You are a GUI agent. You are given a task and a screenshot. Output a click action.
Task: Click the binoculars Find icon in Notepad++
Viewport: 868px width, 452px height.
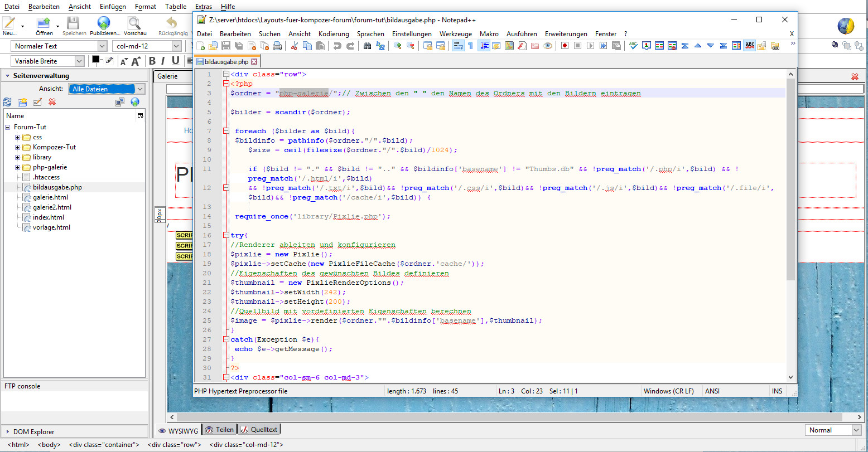point(367,46)
